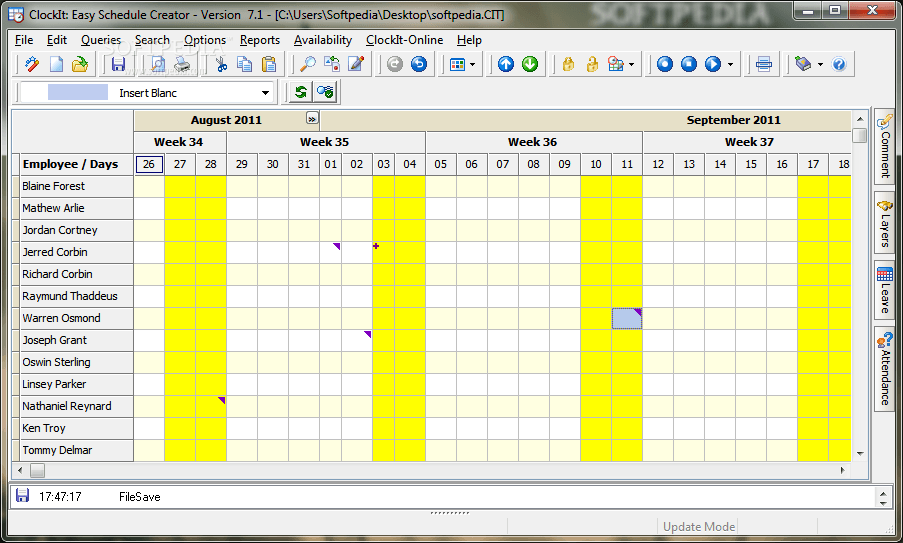Viewport: 903px width, 543px height.
Task: Click the floppy icon in log bar
Action: pyautogui.click(x=22, y=496)
